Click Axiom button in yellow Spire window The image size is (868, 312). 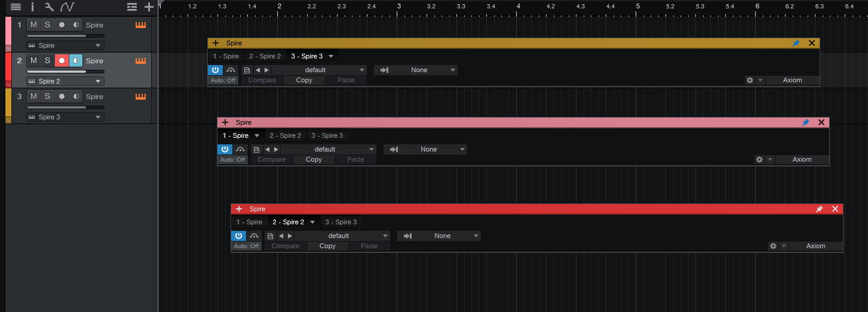[793, 80]
